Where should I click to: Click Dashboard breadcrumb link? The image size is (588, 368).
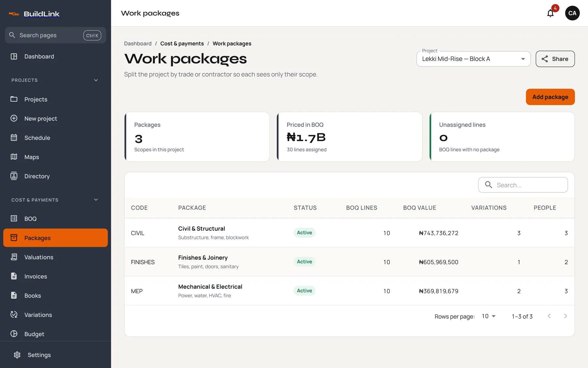tap(138, 44)
